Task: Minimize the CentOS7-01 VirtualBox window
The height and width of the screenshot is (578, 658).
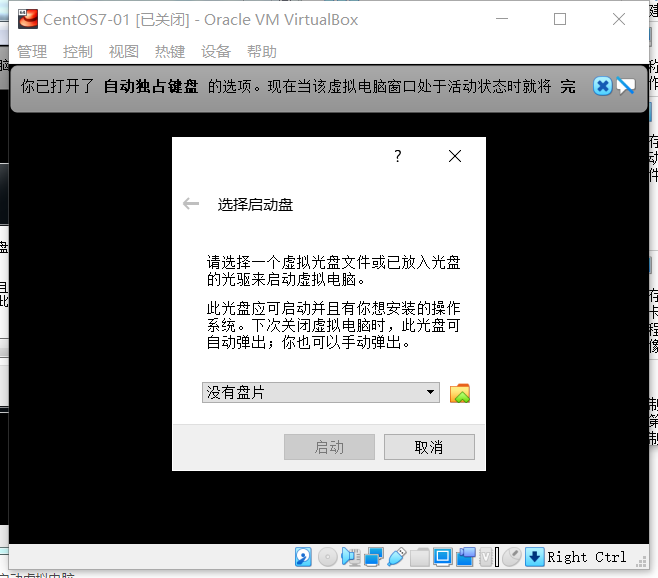Action: click(502, 19)
